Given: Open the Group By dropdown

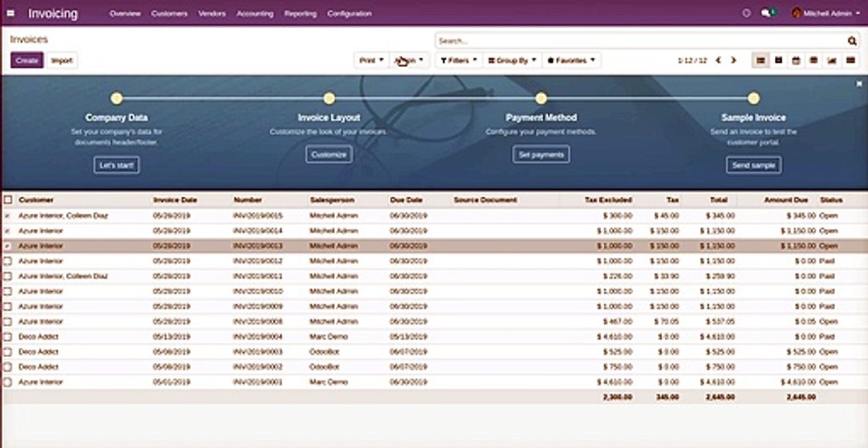Looking at the screenshot, I should [512, 60].
